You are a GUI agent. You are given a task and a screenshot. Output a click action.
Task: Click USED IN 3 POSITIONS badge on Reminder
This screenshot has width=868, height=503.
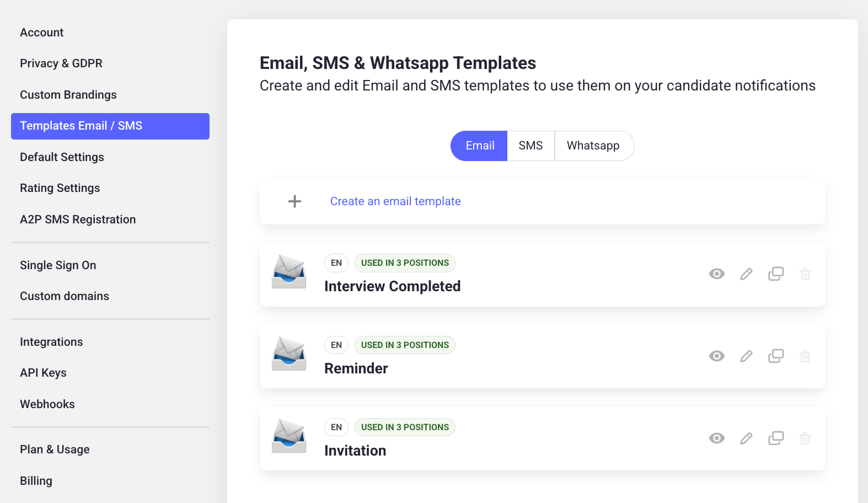click(x=405, y=345)
